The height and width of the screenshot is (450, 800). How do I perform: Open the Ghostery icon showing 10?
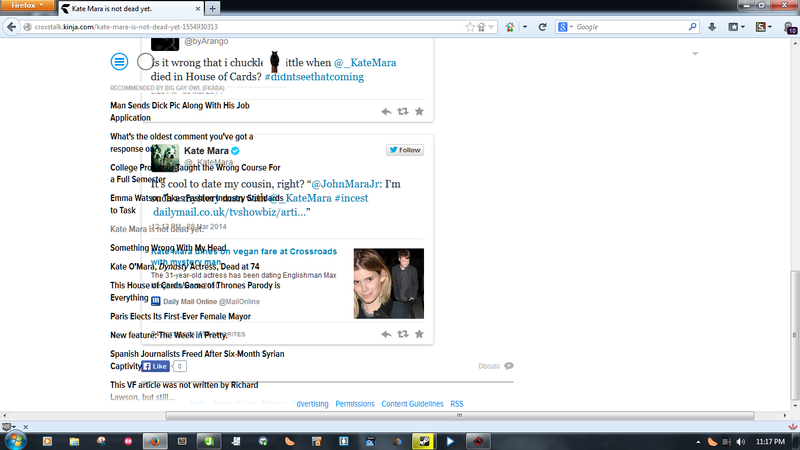point(791,28)
